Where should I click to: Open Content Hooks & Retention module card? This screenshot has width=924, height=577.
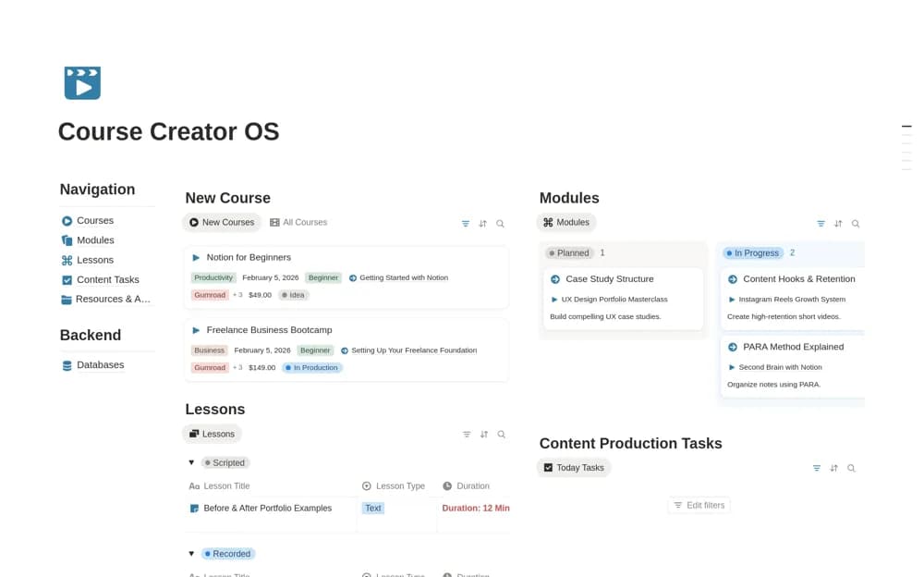(x=793, y=298)
